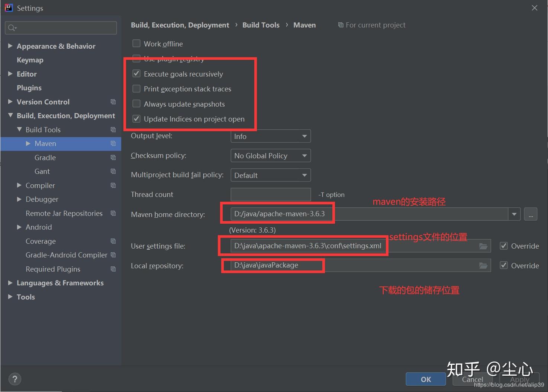Select Gant under Build Tools
This screenshot has height=392, width=548.
(42, 171)
